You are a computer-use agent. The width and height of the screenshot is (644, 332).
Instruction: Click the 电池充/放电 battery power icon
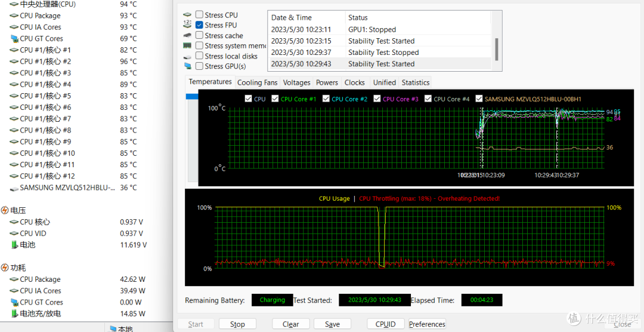[x=15, y=313]
